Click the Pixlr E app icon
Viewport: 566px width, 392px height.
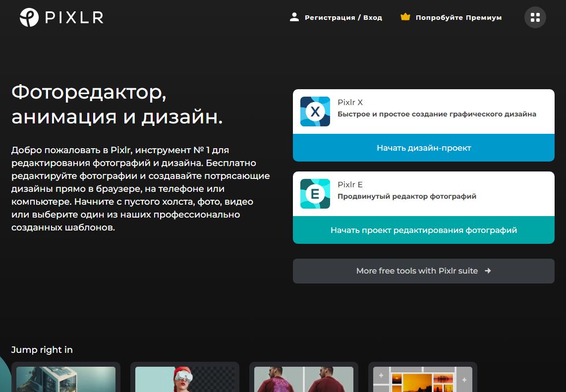pos(315,194)
